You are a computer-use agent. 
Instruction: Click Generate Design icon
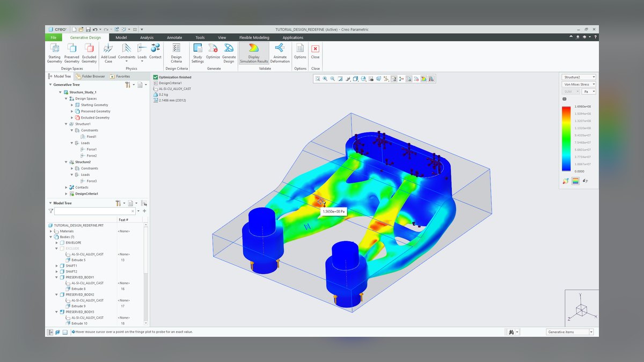tap(229, 48)
